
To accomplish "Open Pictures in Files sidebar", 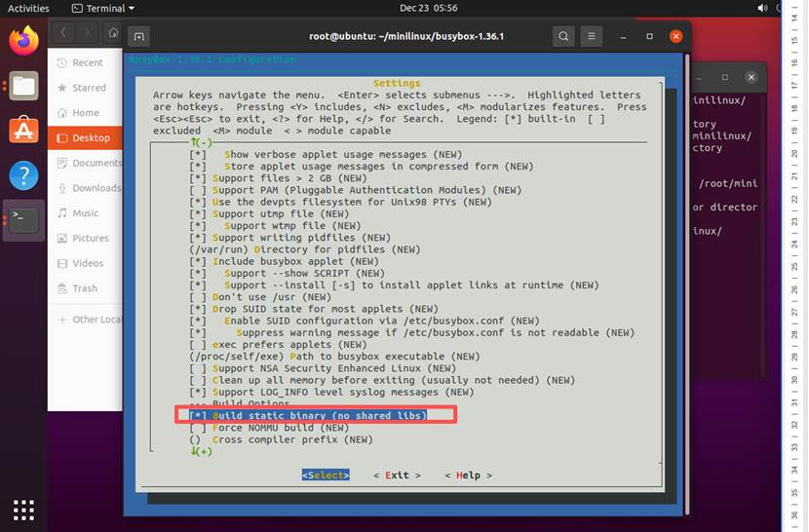I will click(85, 238).
